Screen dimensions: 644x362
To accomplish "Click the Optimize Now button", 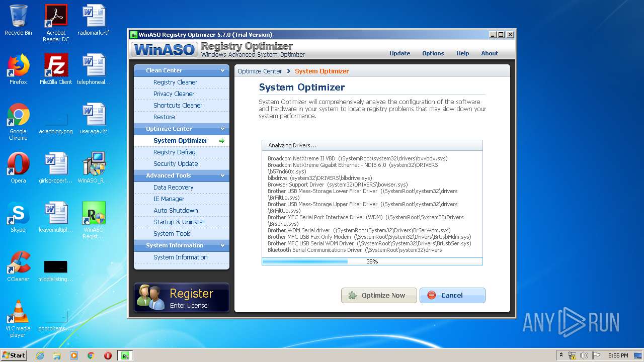I will click(379, 295).
